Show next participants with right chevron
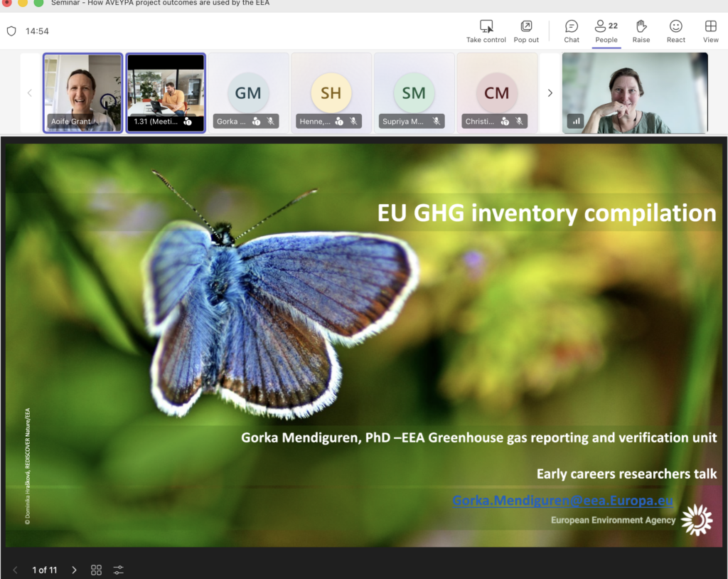 click(550, 93)
